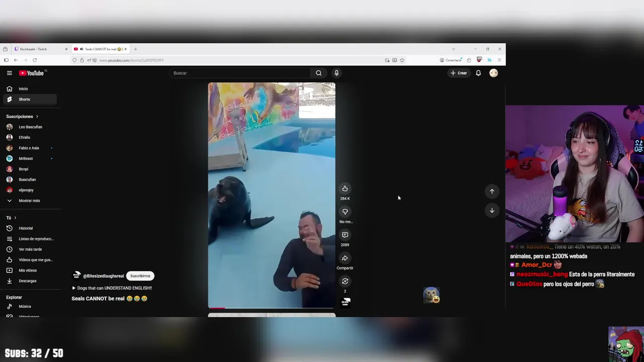Click the YouTube logo
The image size is (644, 362).
[x=32, y=73]
